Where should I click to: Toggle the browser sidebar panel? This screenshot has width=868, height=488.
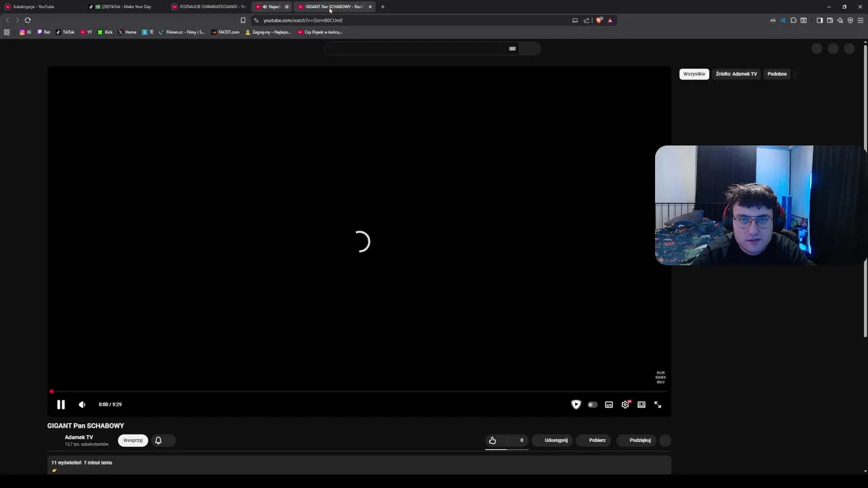point(819,20)
